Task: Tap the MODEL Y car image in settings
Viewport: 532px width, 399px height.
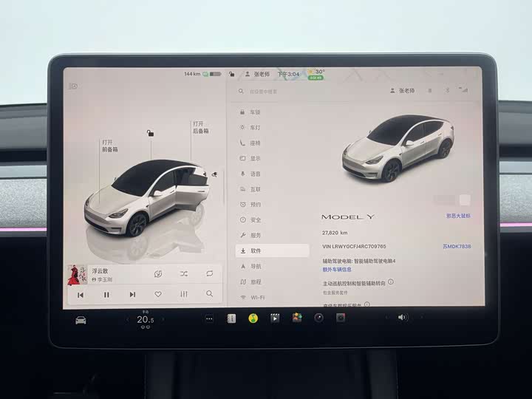Action: (398, 148)
